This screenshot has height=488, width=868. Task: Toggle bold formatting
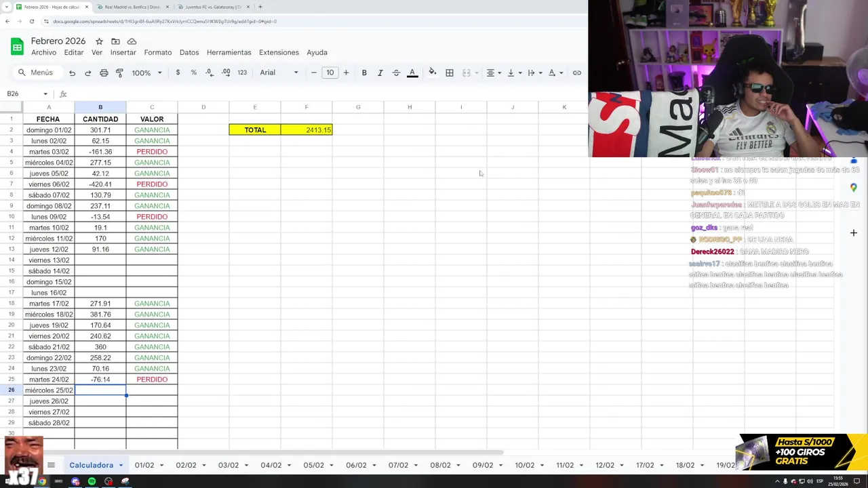click(x=364, y=73)
